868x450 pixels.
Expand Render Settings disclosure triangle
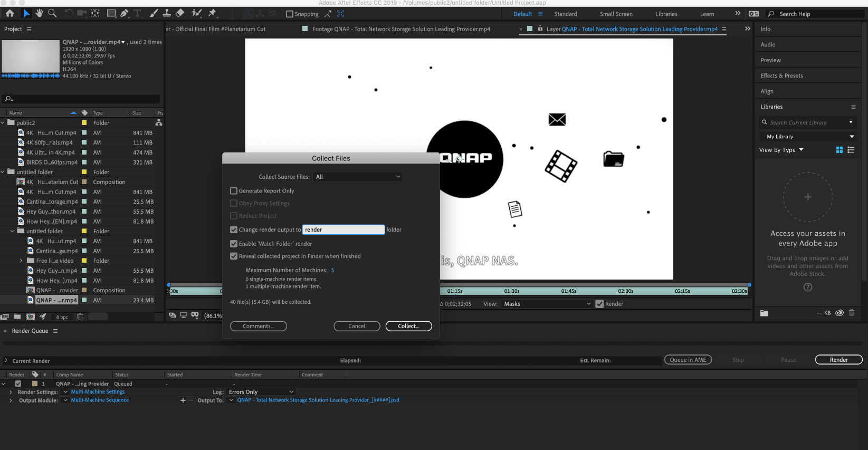click(11, 392)
